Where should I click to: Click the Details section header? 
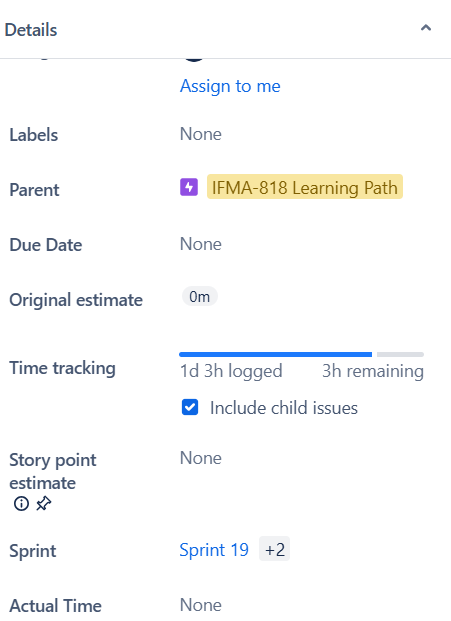click(30, 30)
